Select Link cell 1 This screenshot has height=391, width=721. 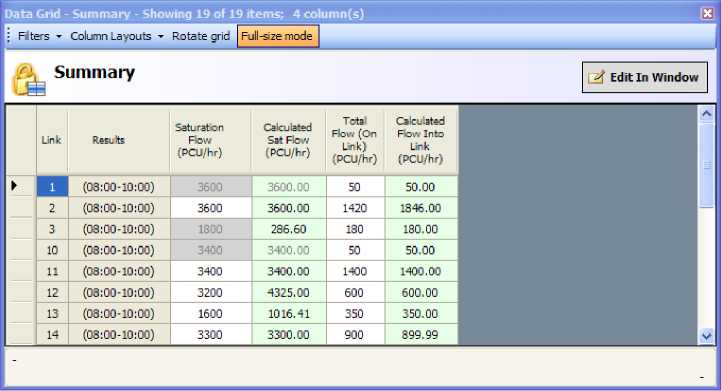[52, 187]
